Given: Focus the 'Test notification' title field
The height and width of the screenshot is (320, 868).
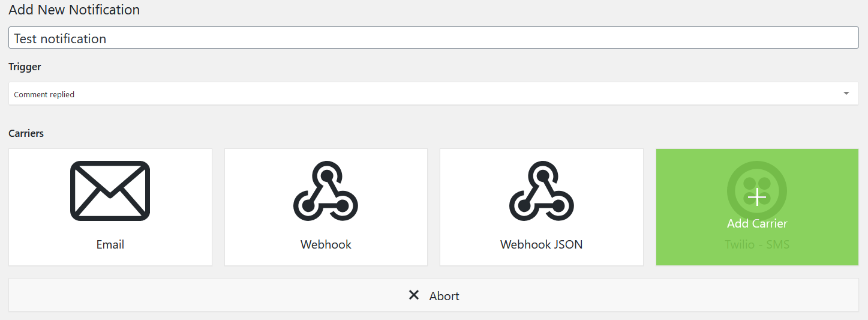Looking at the screenshot, I should [x=433, y=38].
